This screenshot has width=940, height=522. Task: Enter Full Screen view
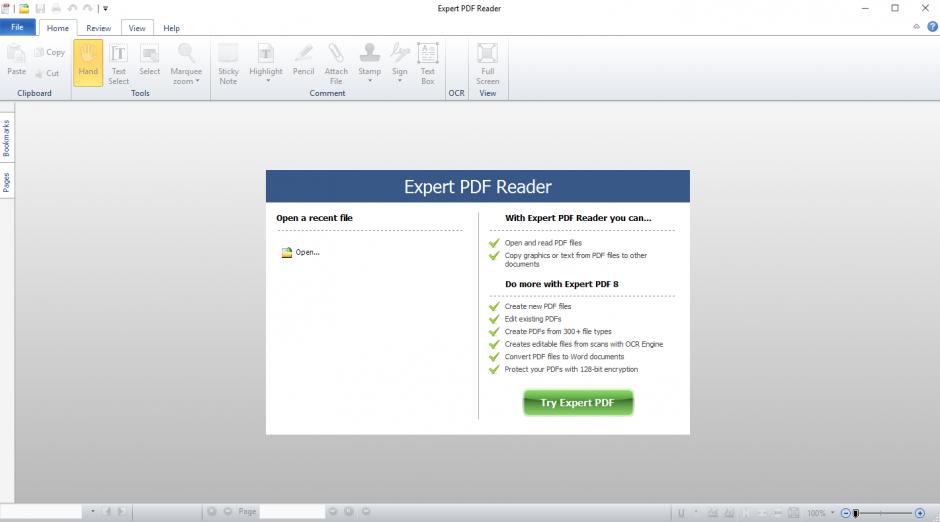click(x=487, y=62)
